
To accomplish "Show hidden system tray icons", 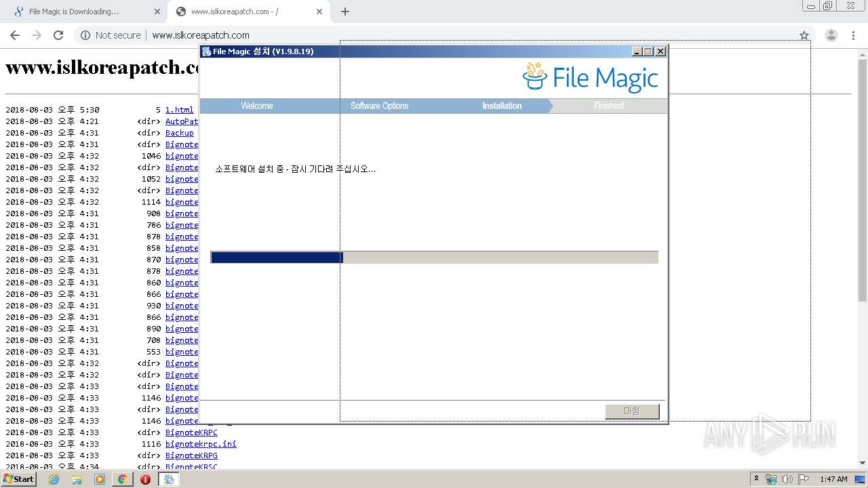I will pyautogui.click(x=757, y=479).
